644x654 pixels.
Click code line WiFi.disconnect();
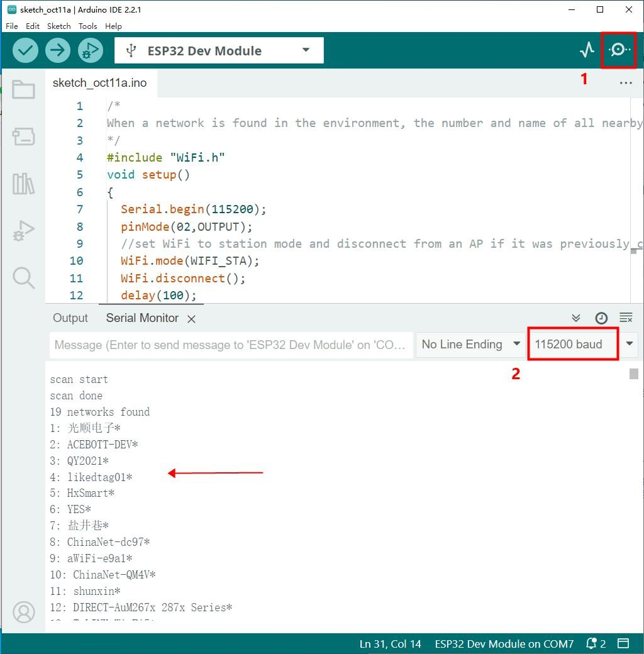(183, 278)
